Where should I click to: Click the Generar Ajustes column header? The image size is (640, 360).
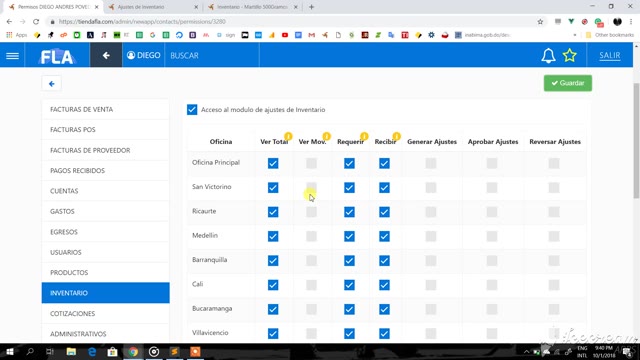(x=432, y=142)
